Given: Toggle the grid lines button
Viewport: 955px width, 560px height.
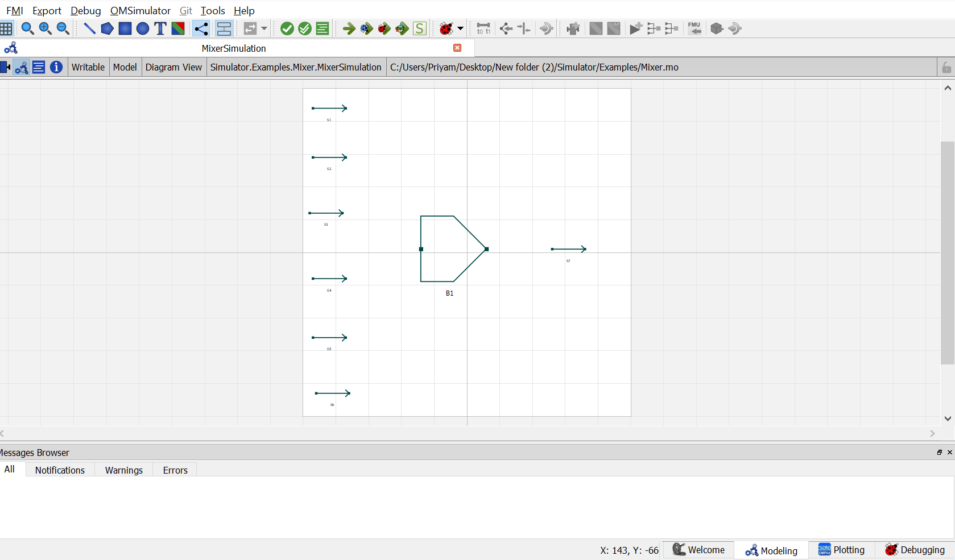Looking at the screenshot, I should (6, 28).
